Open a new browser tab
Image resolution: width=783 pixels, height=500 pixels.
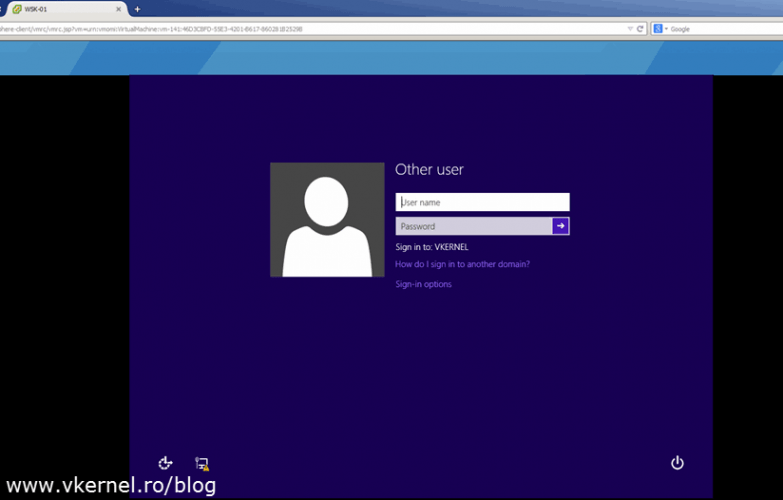click(x=137, y=9)
